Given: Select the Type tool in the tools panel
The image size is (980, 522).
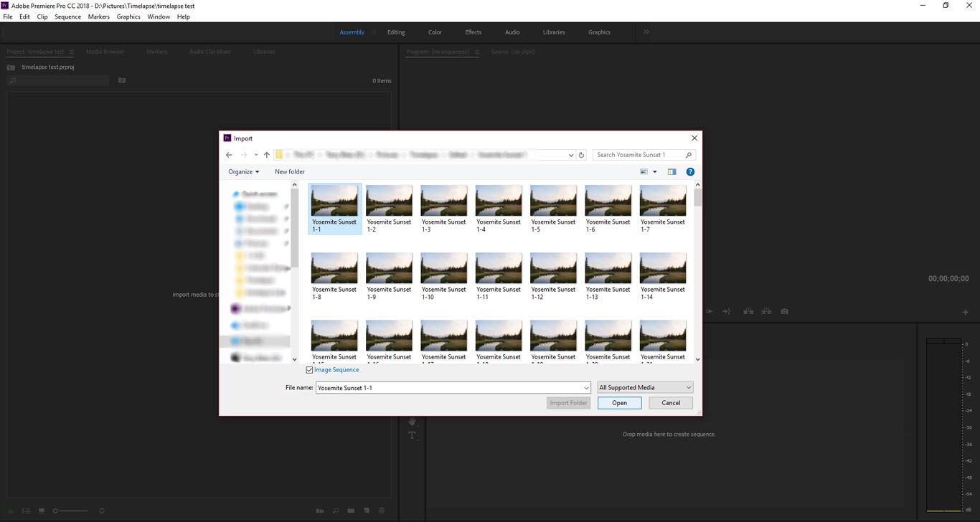Looking at the screenshot, I should pos(413,436).
